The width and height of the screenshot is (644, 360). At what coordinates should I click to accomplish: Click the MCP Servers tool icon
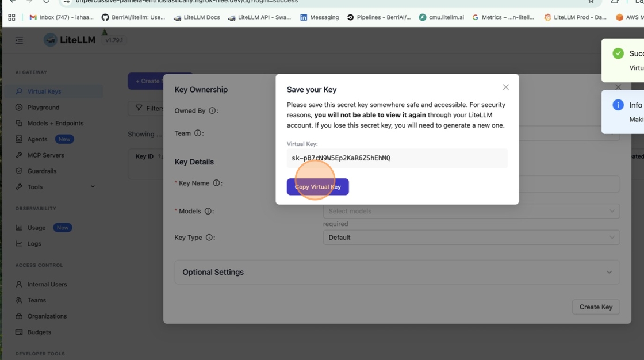[19, 155]
